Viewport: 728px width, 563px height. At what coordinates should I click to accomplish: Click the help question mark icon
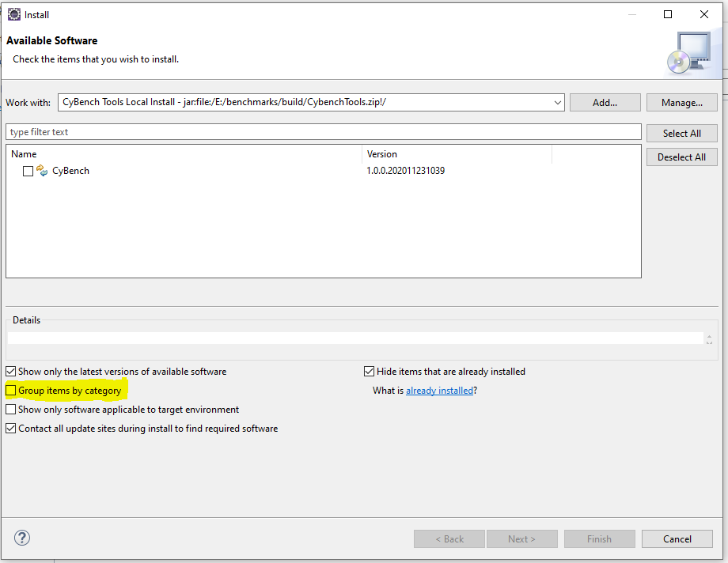click(x=22, y=538)
